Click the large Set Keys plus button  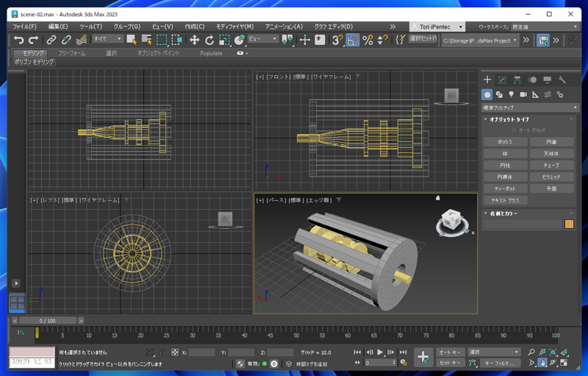tap(423, 358)
